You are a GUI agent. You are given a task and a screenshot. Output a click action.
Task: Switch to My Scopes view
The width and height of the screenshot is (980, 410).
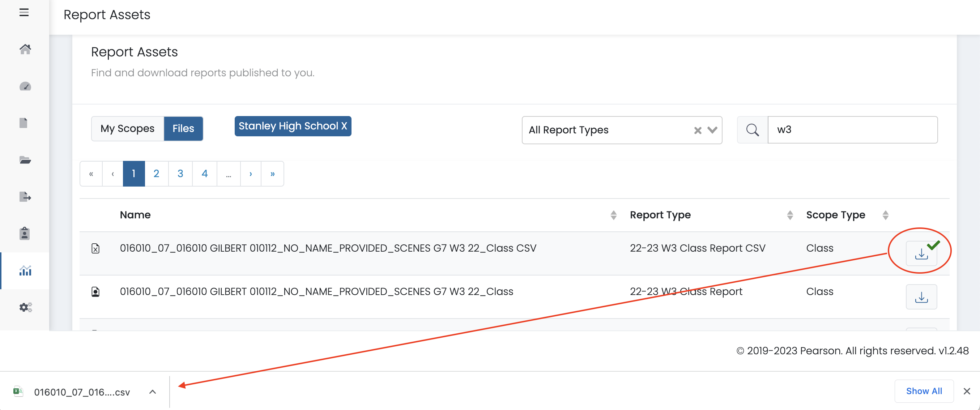127,129
